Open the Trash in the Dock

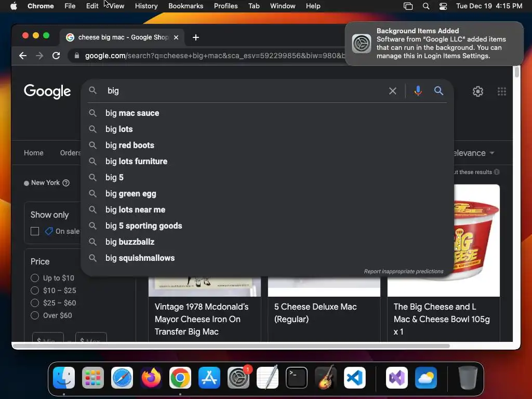pyautogui.click(x=468, y=378)
